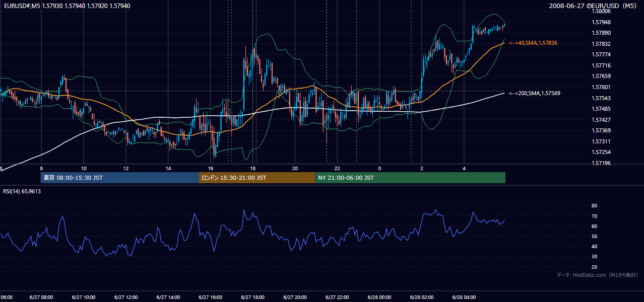Select the 東京 08:00-15:30 JST session bar

(120, 178)
